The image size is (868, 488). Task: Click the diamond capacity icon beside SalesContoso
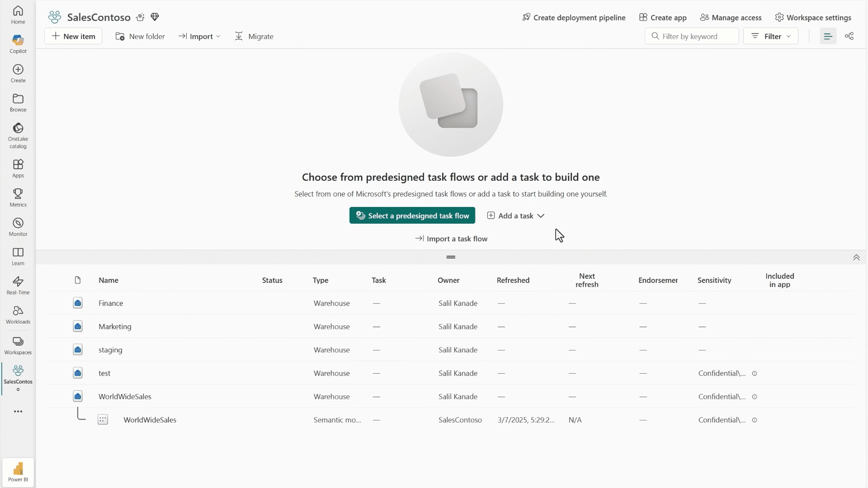[155, 17]
